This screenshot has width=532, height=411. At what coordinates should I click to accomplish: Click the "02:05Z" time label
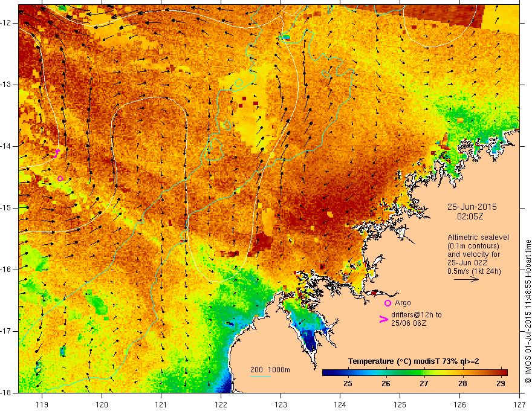470,216
